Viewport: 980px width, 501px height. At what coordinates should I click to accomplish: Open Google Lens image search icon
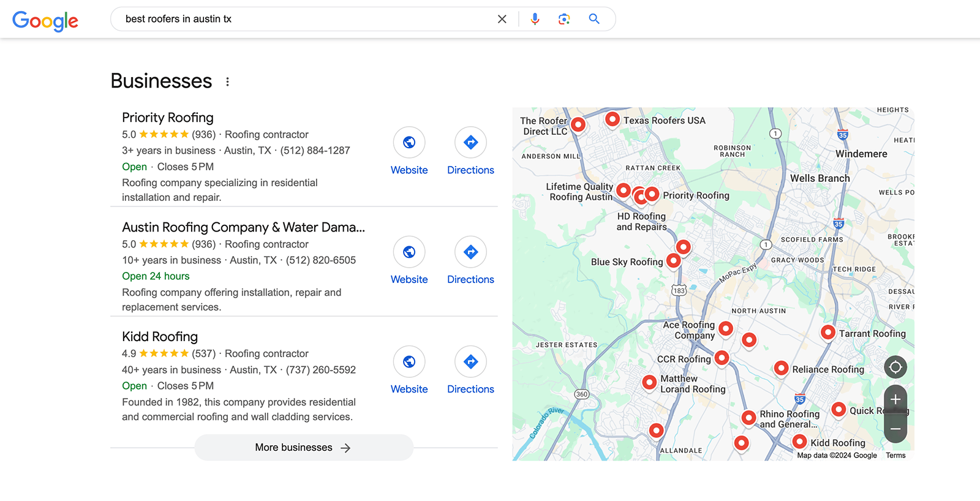[x=564, y=19]
